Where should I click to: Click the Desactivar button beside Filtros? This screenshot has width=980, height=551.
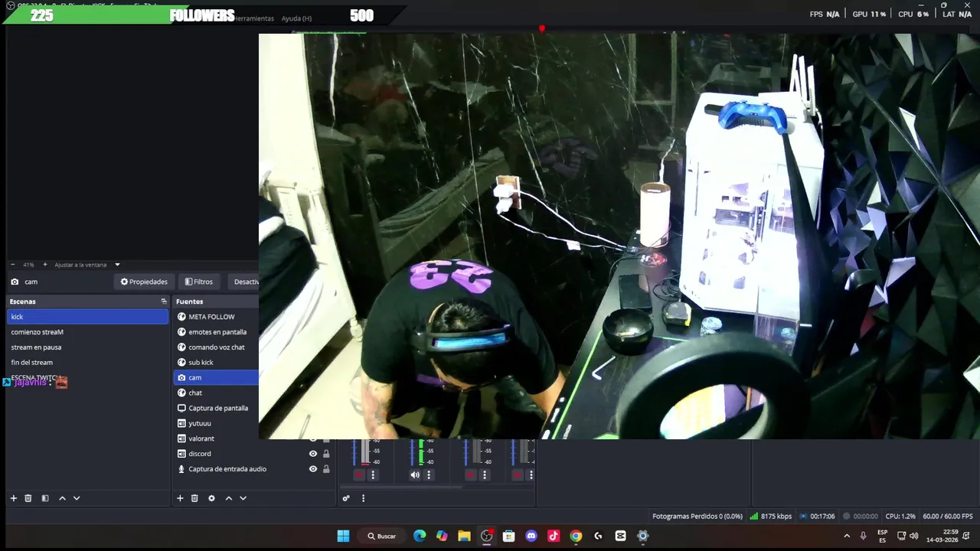[245, 282]
